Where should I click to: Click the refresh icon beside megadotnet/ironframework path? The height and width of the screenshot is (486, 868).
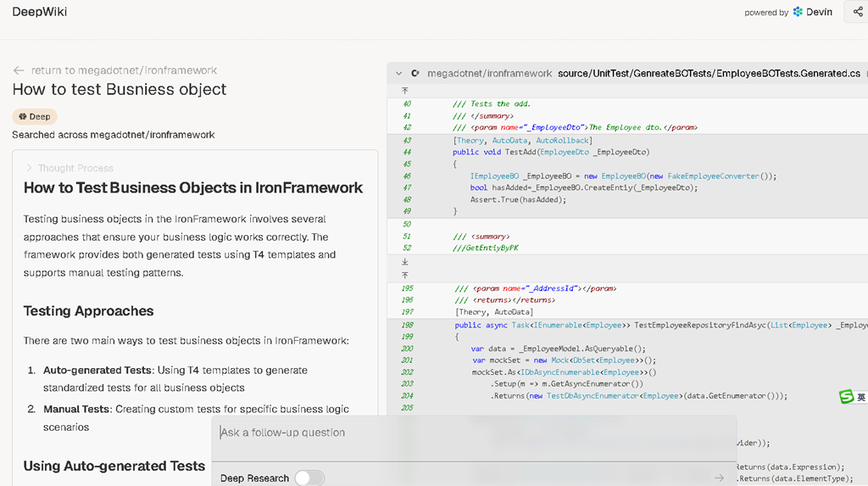[415, 73]
